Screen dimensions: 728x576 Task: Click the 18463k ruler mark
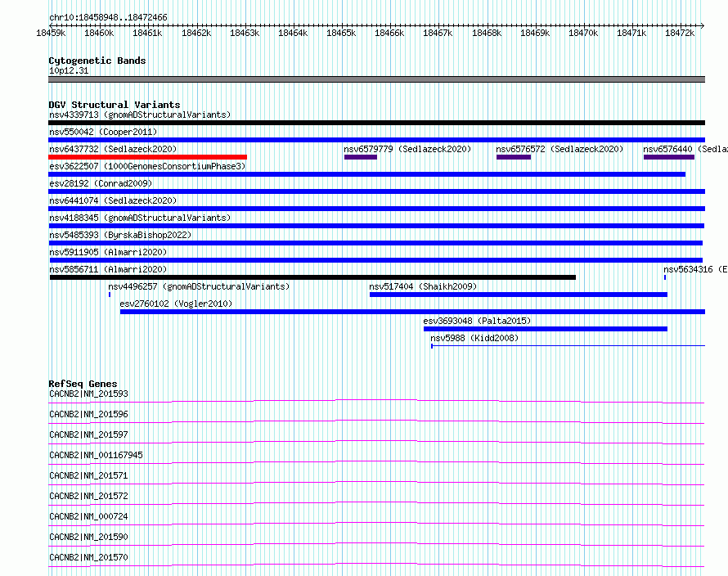[245, 33]
